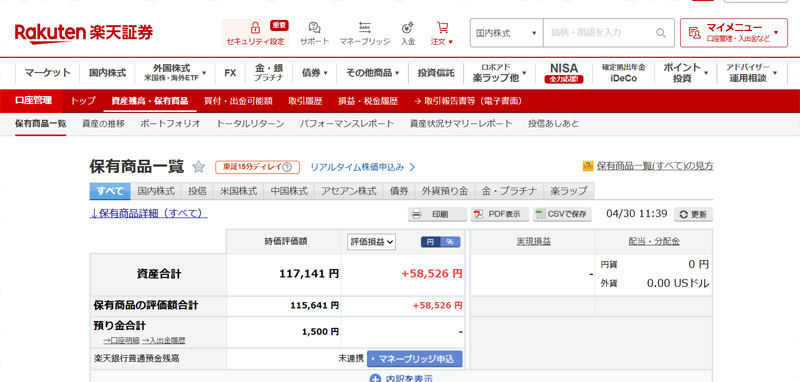Select the 投信 holdings tab

point(197,191)
